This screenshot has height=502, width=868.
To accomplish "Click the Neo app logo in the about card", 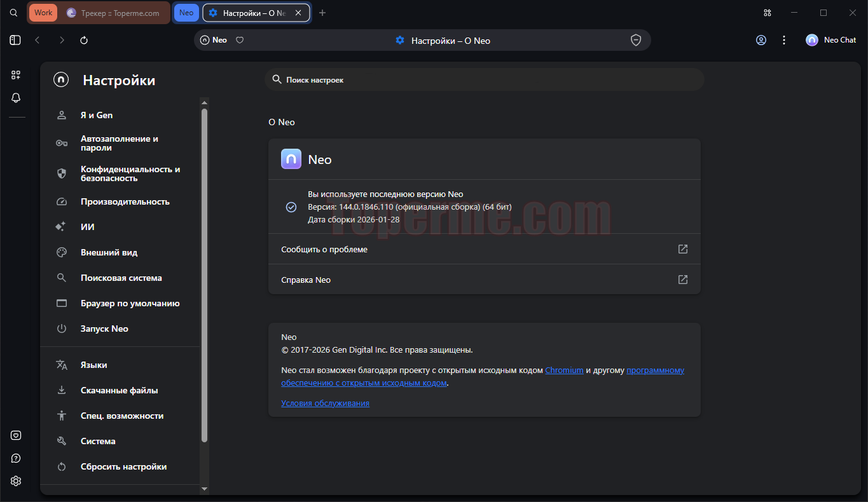I will [x=291, y=159].
